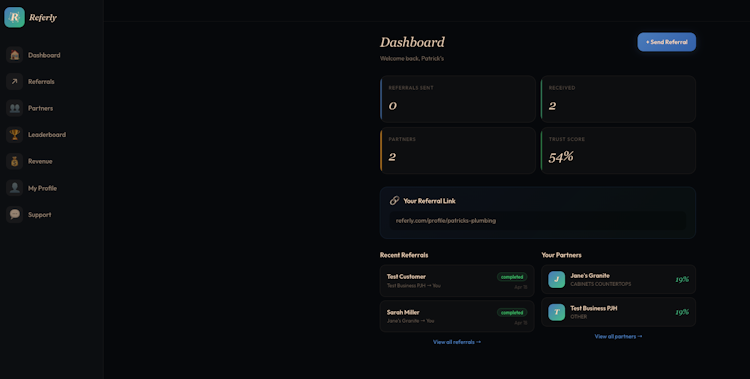The width and height of the screenshot is (750, 379).
Task: Click the Referly logo icon
Action: (14, 17)
